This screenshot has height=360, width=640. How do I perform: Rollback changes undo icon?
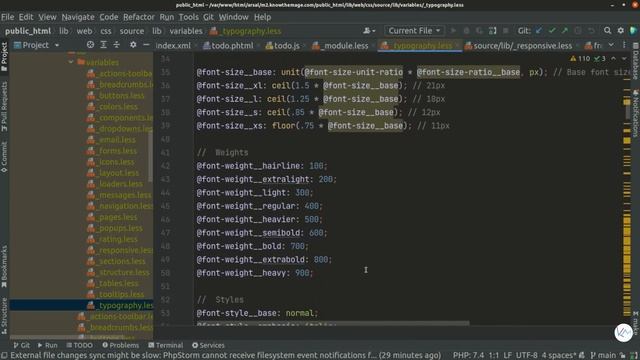click(591, 31)
